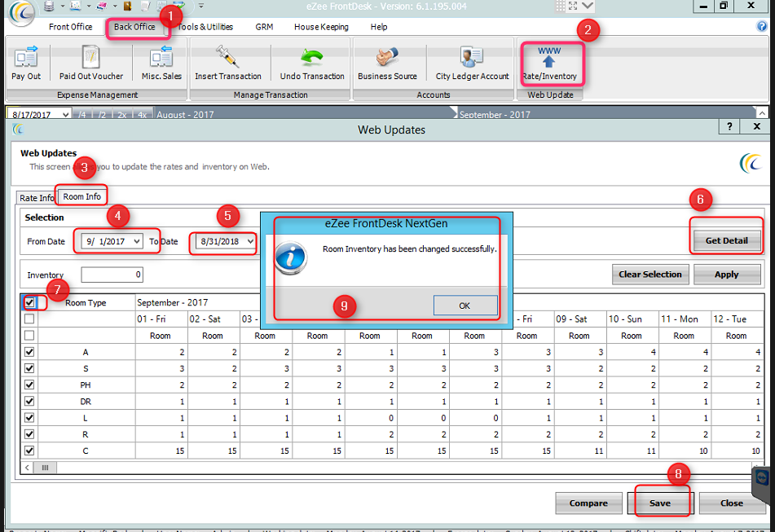The height and width of the screenshot is (532, 775).
Task: Click the Clear Selection button
Action: coord(650,275)
